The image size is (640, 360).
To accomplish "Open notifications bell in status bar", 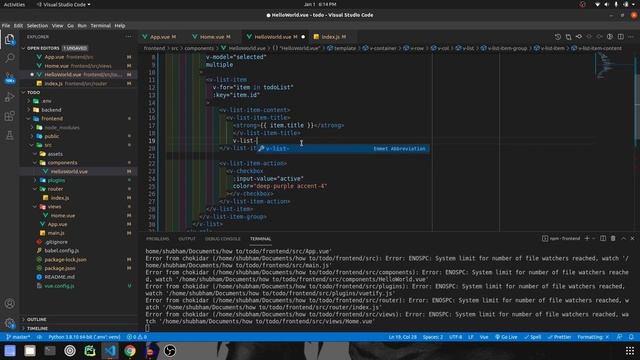I will click(631, 337).
